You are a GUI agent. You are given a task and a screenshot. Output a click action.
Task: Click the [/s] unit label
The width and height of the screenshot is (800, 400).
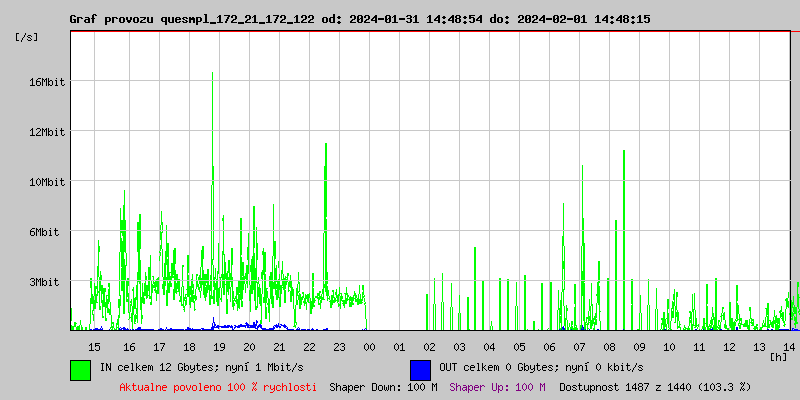(27, 37)
